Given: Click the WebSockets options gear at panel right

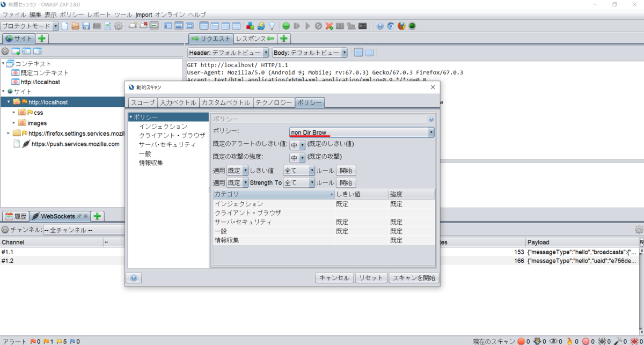Looking at the screenshot, I should pos(639,230).
